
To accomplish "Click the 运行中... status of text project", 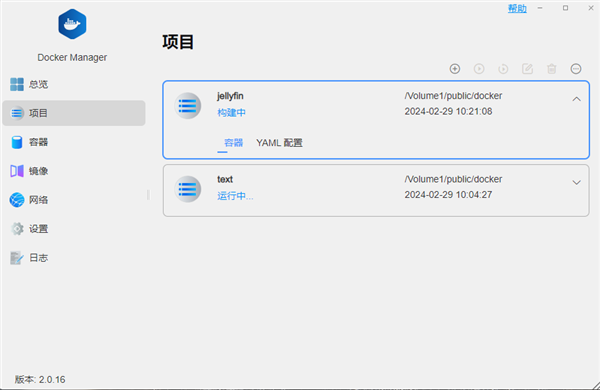I will point(235,196).
